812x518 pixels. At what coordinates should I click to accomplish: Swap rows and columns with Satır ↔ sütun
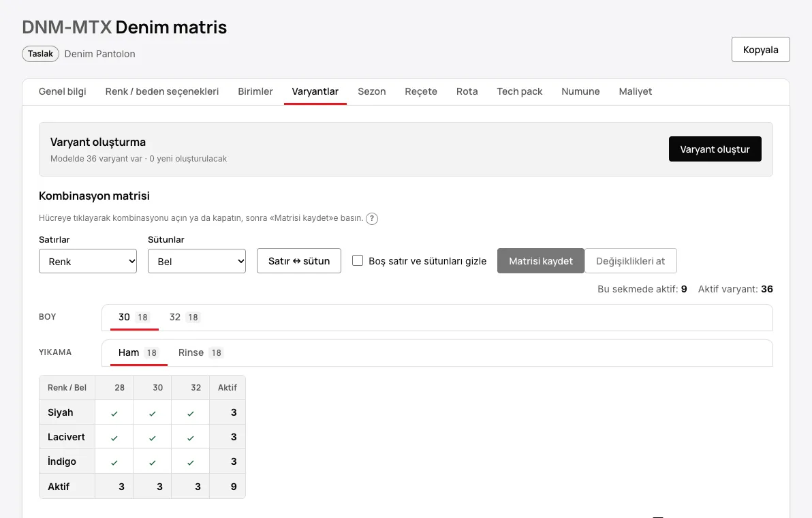click(x=299, y=261)
